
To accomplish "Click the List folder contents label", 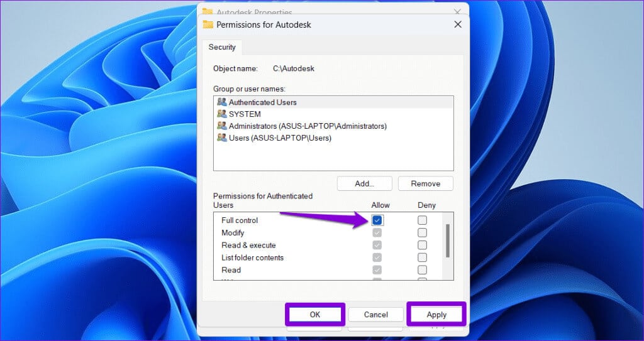I will point(252,257).
